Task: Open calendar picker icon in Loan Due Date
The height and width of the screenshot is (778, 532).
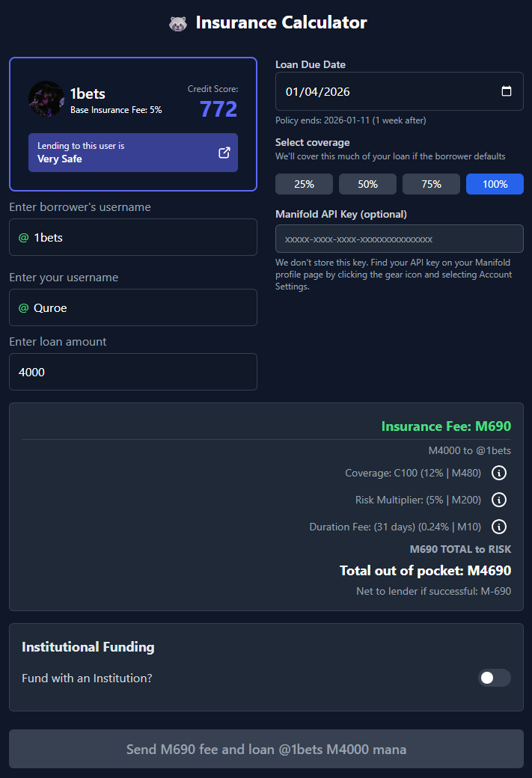Action: [507, 91]
